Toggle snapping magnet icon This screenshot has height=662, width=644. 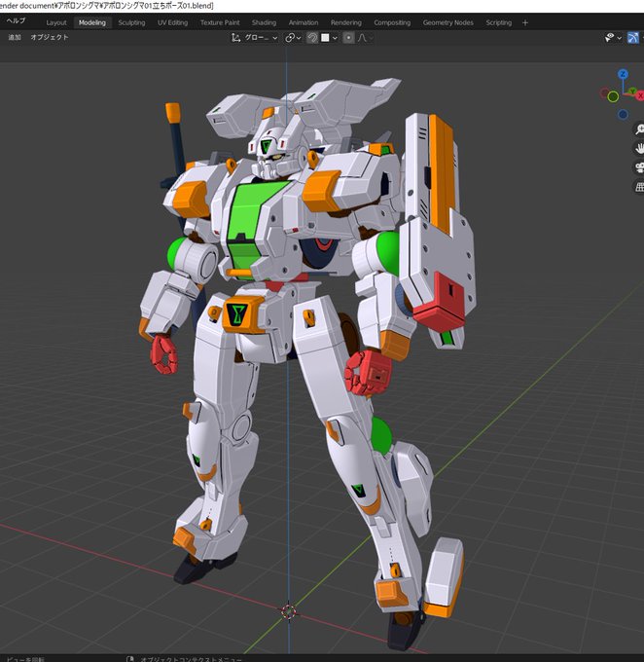click(x=312, y=38)
